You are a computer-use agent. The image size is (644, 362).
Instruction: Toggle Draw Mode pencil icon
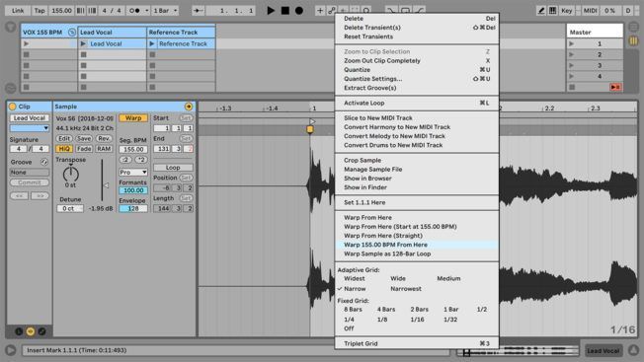click(x=541, y=11)
